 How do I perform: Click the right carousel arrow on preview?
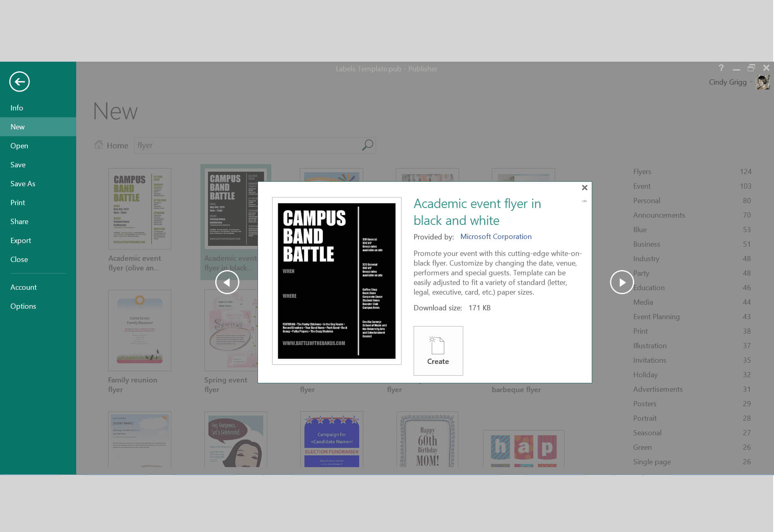622,282
